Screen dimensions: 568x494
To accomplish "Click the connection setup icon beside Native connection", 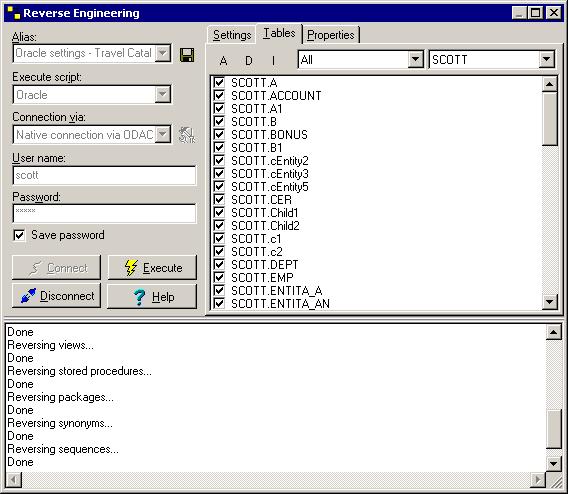I will coord(187,135).
